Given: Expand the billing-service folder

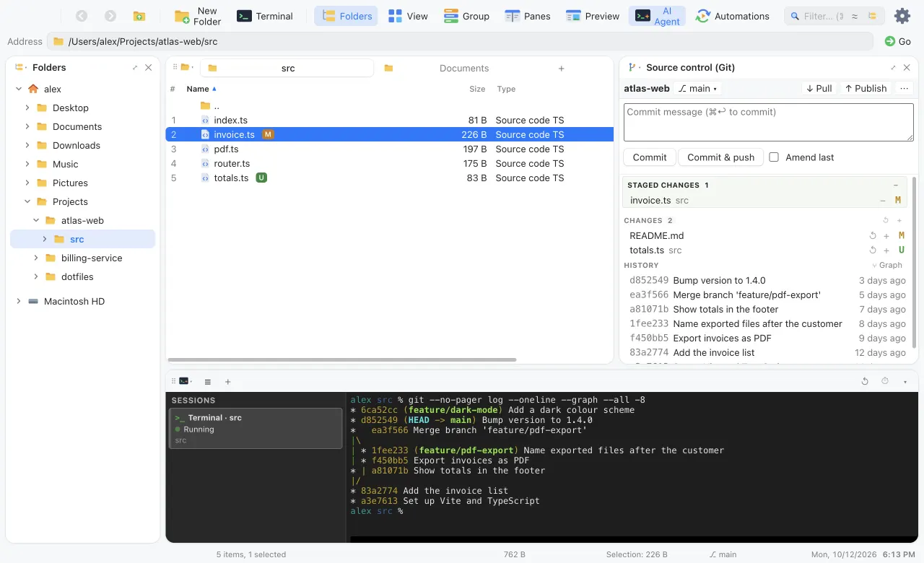Looking at the screenshot, I should click(x=36, y=258).
